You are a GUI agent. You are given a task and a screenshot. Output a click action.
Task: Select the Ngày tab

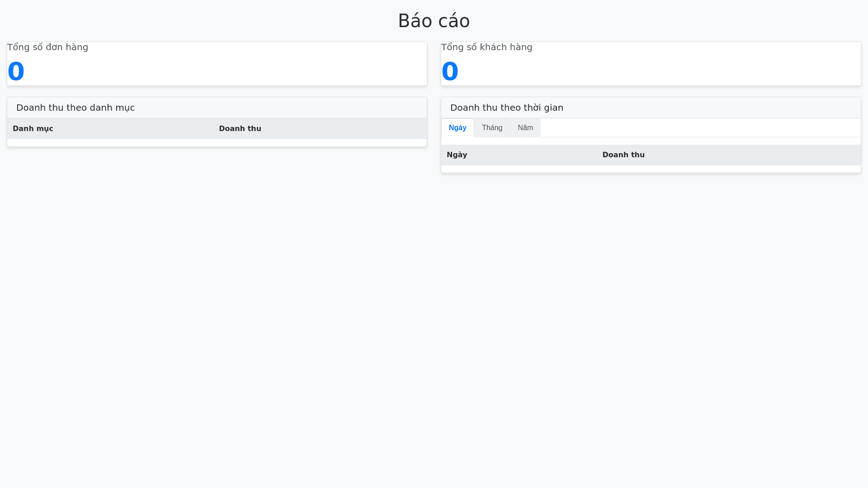tap(458, 128)
